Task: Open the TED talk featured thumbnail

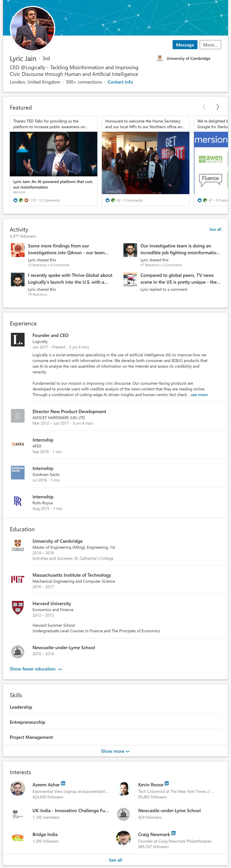Action: pyautogui.click(x=54, y=154)
